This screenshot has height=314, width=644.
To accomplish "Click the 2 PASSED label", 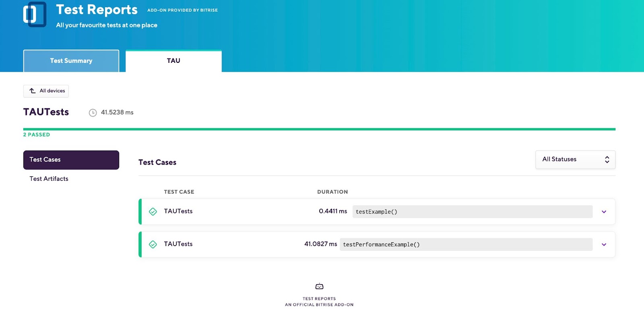I will pos(37,135).
